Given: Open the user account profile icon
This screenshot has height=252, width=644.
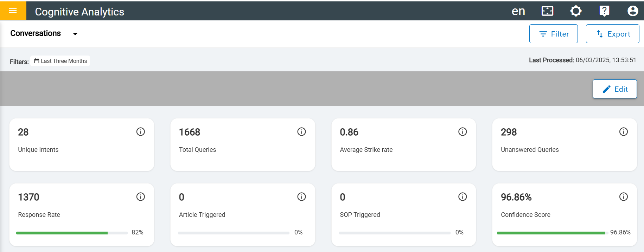Looking at the screenshot, I should point(633,11).
